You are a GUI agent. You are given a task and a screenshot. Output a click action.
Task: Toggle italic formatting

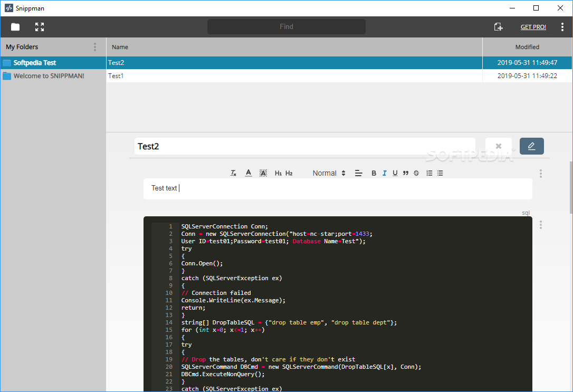[385, 173]
